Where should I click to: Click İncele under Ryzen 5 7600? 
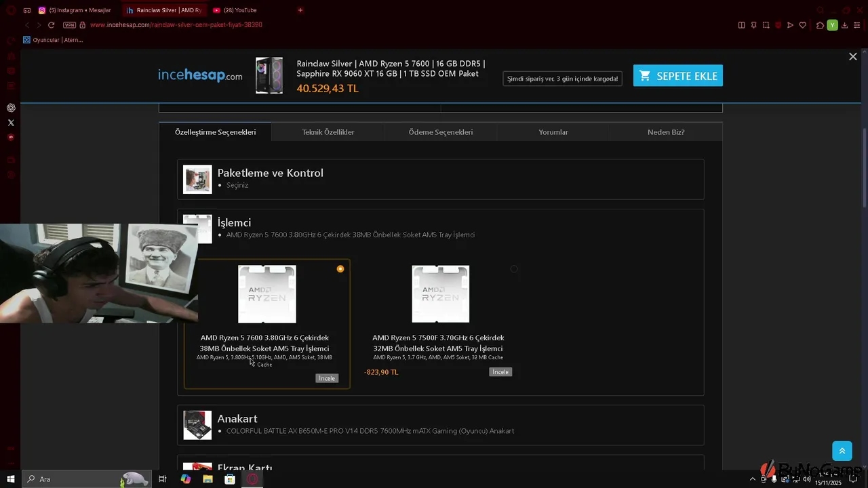click(x=327, y=378)
